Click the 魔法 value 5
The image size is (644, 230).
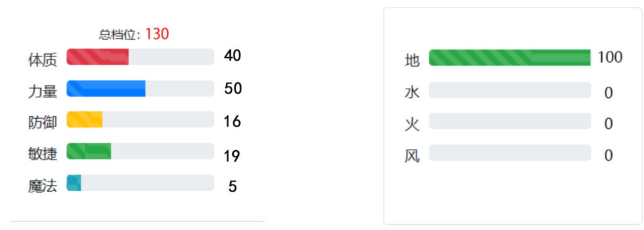pos(233,187)
